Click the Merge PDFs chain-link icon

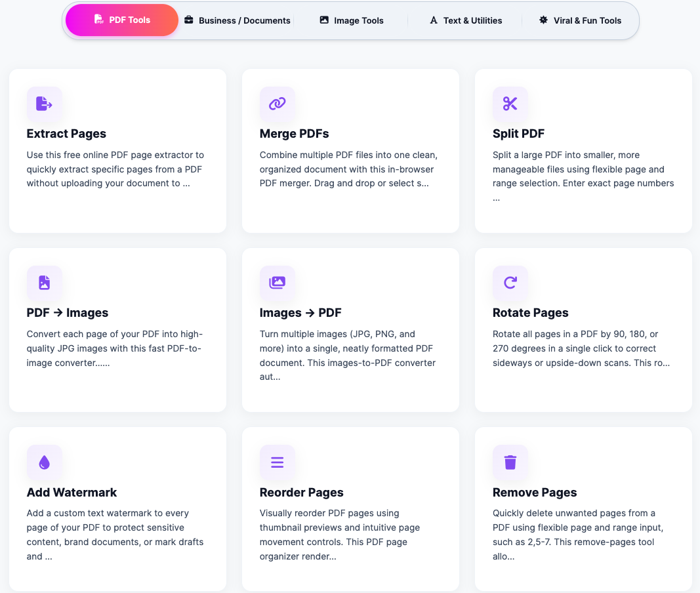[277, 104]
